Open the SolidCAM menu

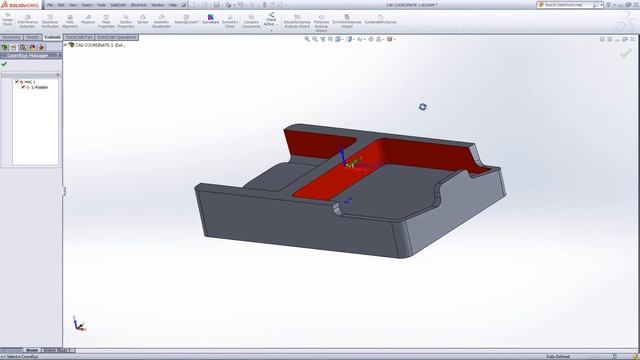coord(118,5)
